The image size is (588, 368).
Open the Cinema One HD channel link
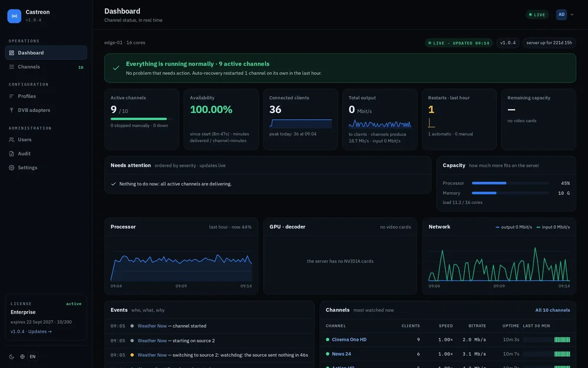click(x=349, y=340)
